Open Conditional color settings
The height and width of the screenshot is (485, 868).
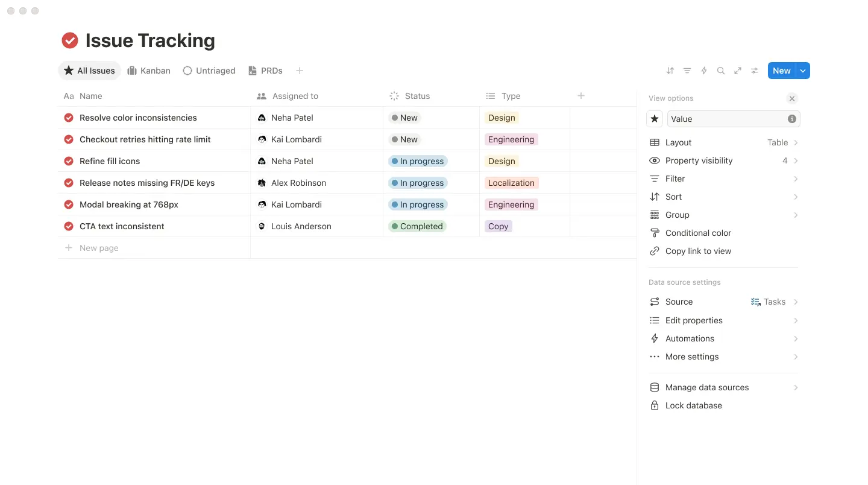coord(698,233)
